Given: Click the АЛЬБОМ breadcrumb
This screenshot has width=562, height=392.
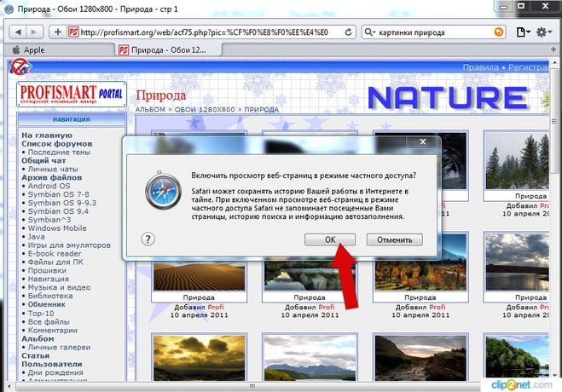Looking at the screenshot, I should pyautogui.click(x=150, y=110).
